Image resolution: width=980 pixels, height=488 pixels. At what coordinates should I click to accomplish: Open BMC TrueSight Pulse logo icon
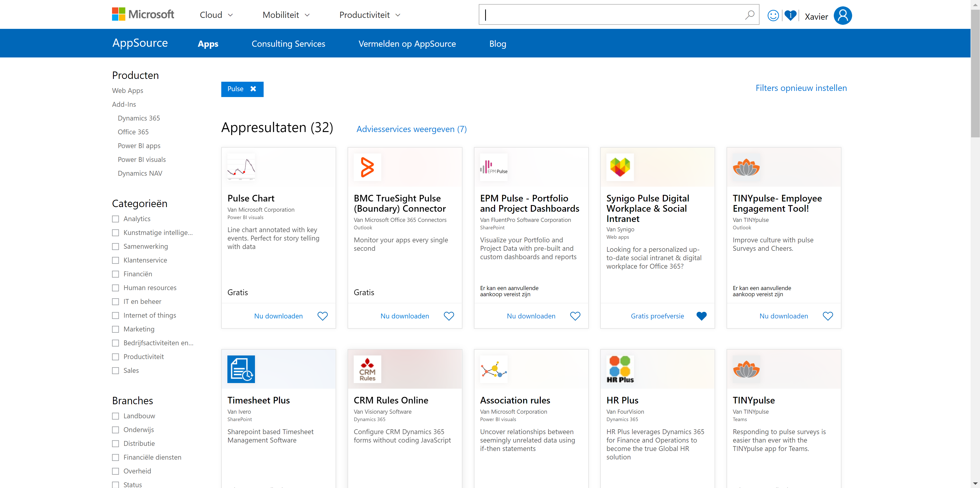[367, 167]
